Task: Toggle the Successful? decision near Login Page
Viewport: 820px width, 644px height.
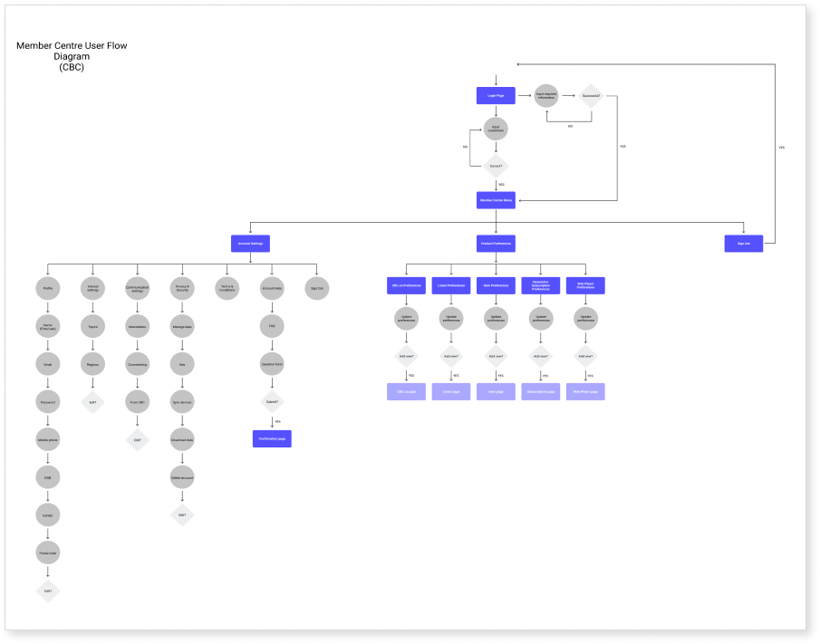Action: (590, 95)
